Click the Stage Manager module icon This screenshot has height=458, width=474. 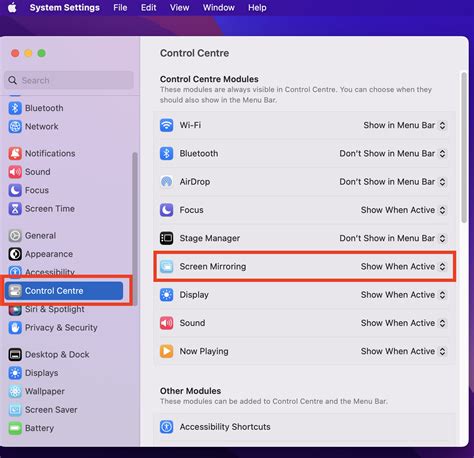166,238
